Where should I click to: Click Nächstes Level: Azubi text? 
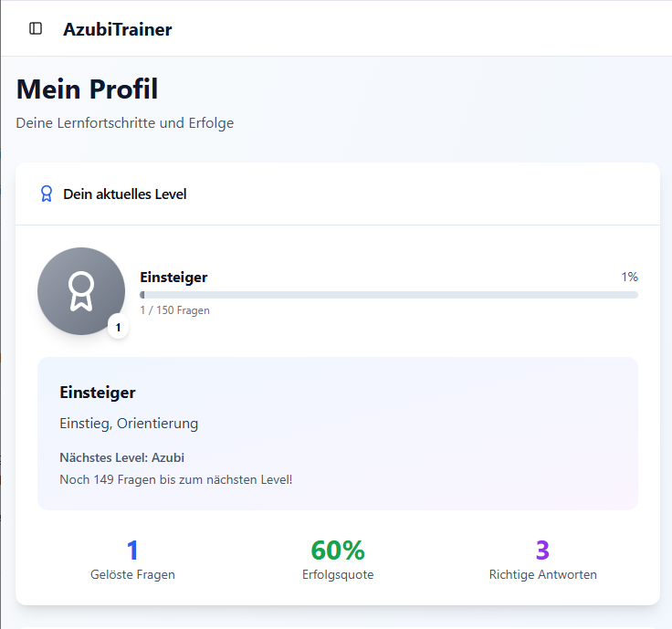point(121,457)
